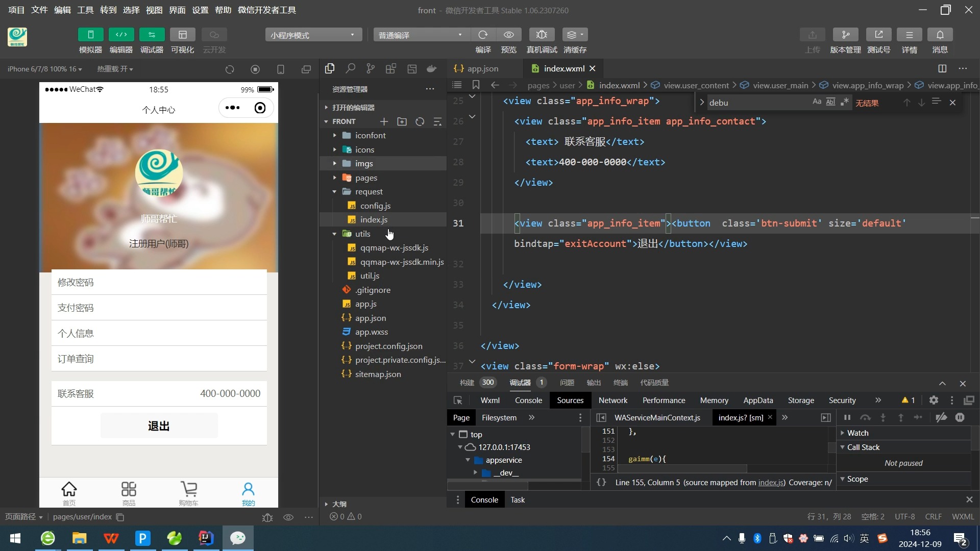The height and width of the screenshot is (551, 980).
Task: Pause script execution button
Action: coord(847,417)
